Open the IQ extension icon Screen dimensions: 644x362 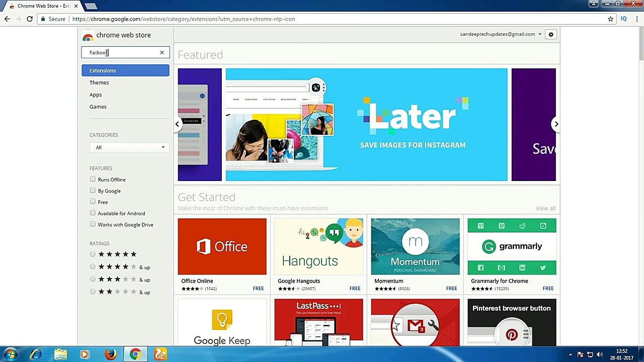tap(623, 19)
